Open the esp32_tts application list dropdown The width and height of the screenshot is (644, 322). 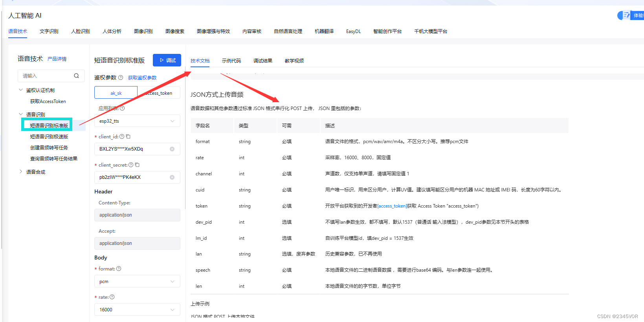point(137,121)
